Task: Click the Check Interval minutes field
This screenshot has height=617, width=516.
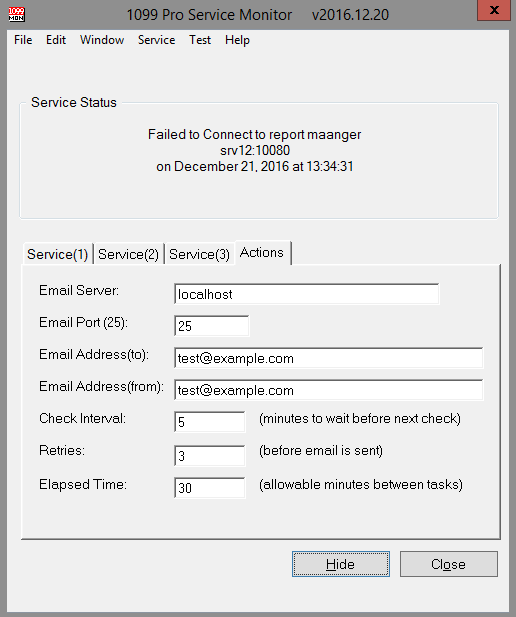Action: [x=209, y=422]
